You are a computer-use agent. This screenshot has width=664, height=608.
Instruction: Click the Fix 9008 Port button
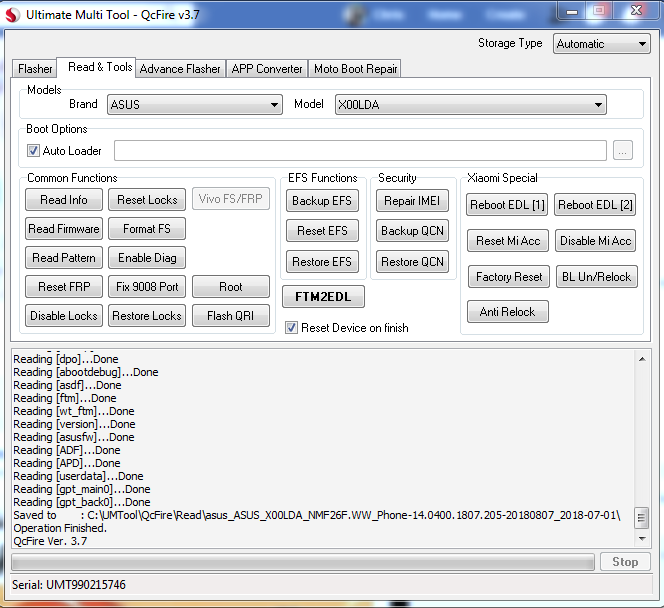(x=147, y=287)
